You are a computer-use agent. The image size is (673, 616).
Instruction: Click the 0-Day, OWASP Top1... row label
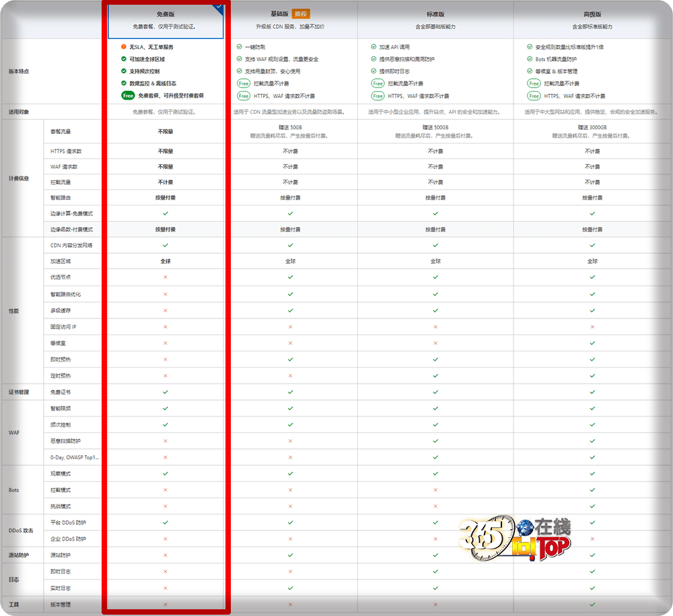point(75,457)
